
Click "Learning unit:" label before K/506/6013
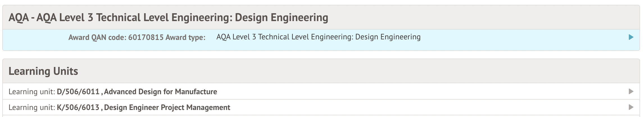(x=31, y=107)
